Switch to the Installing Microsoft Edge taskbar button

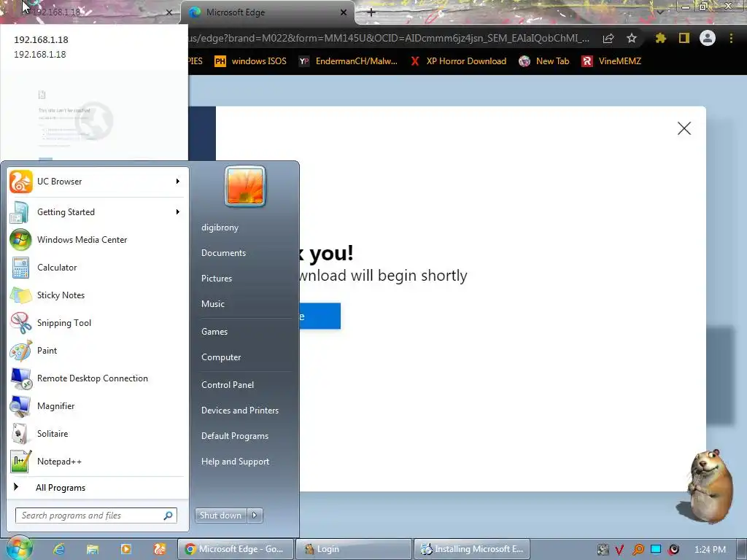pyautogui.click(x=472, y=549)
